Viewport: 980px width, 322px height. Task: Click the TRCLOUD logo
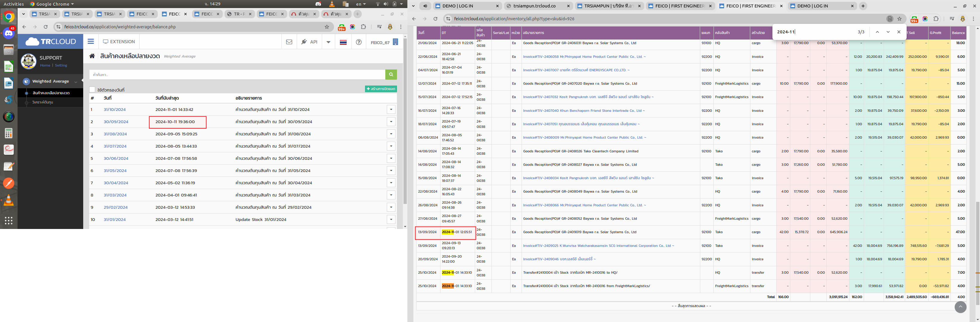click(51, 41)
